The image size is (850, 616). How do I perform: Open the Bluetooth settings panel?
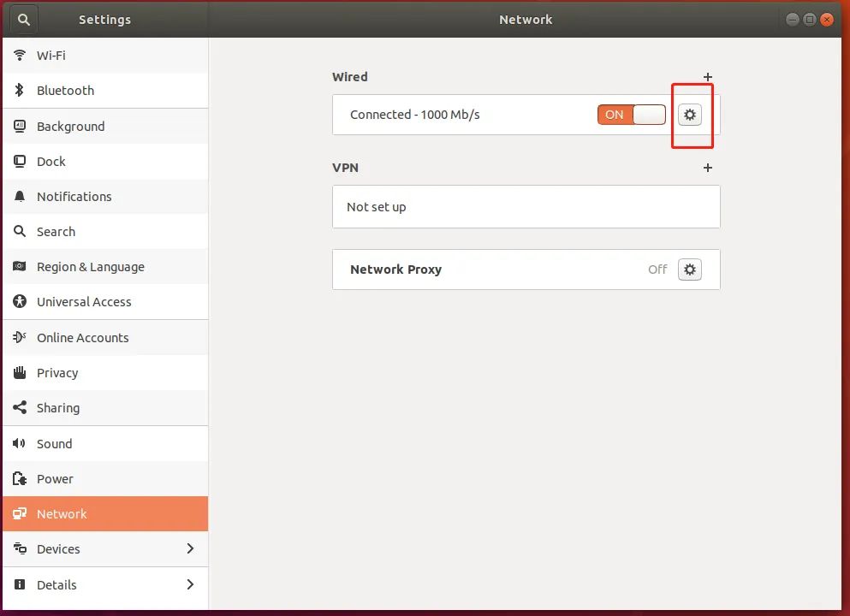click(105, 91)
